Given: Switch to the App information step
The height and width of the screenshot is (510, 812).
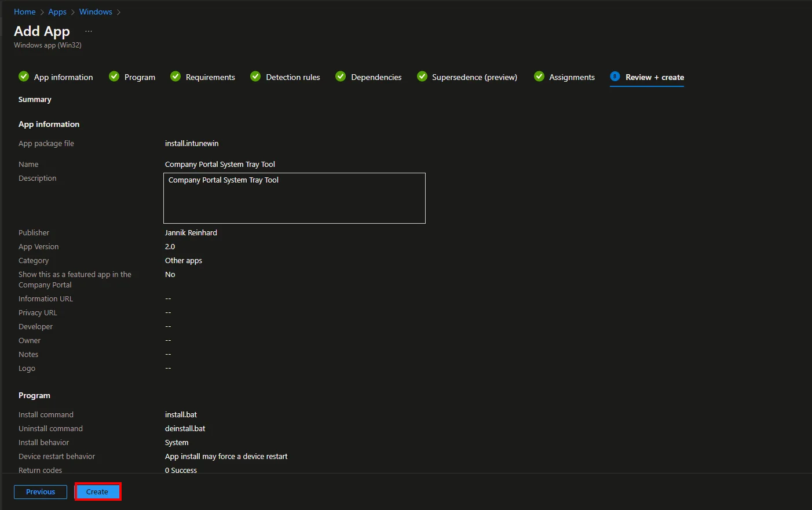Looking at the screenshot, I should click(x=56, y=77).
